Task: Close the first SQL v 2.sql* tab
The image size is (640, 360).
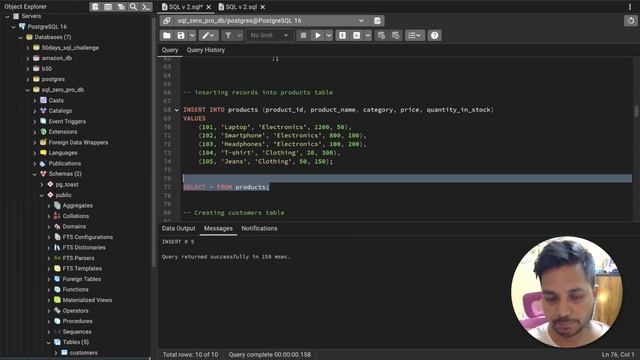Action: [209, 7]
